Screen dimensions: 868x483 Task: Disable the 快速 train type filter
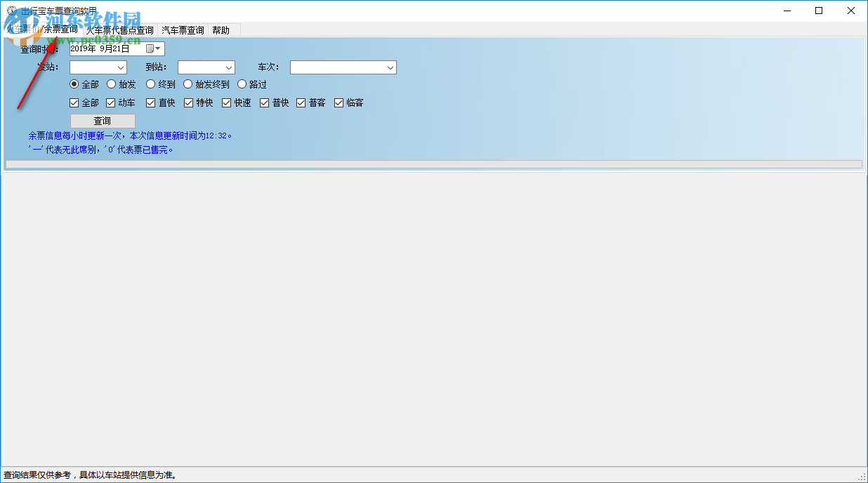pyautogui.click(x=225, y=102)
